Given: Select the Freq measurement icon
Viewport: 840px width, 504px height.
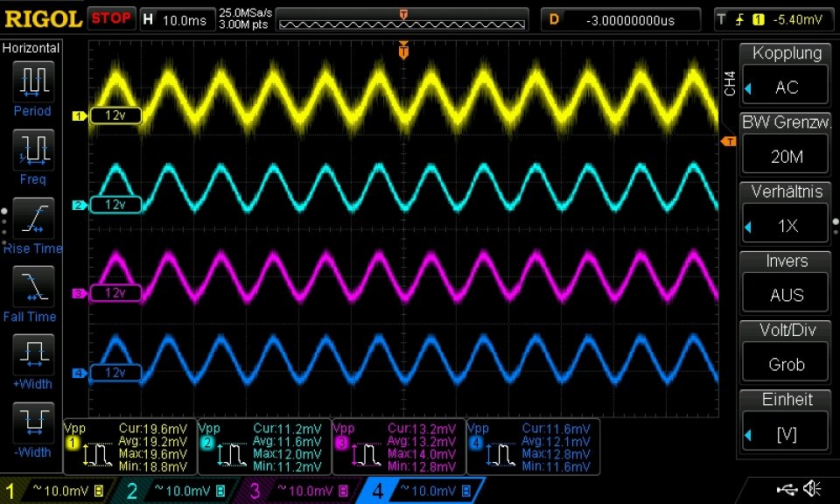Looking at the screenshot, I should [33, 150].
